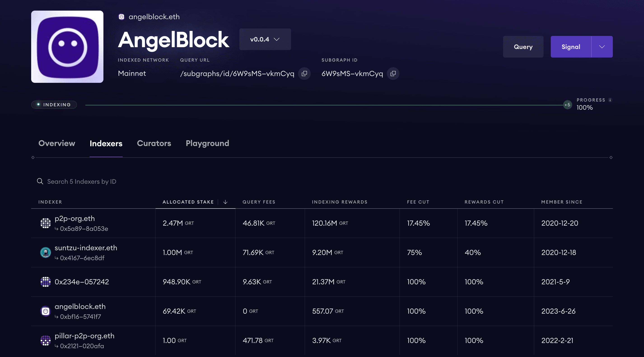Open the pillar-p2p-org.eth indexer link
Viewport: 644px width, 357px height.
84,336
